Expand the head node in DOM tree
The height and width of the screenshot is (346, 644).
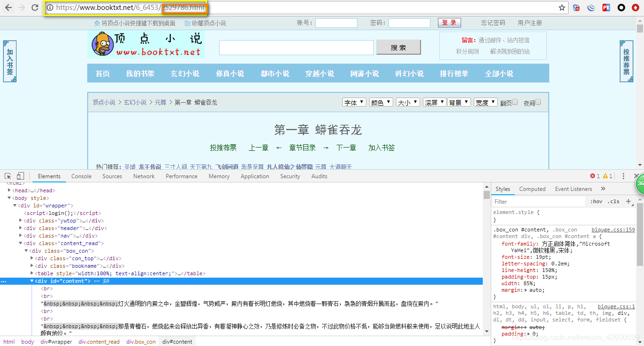coord(9,190)
